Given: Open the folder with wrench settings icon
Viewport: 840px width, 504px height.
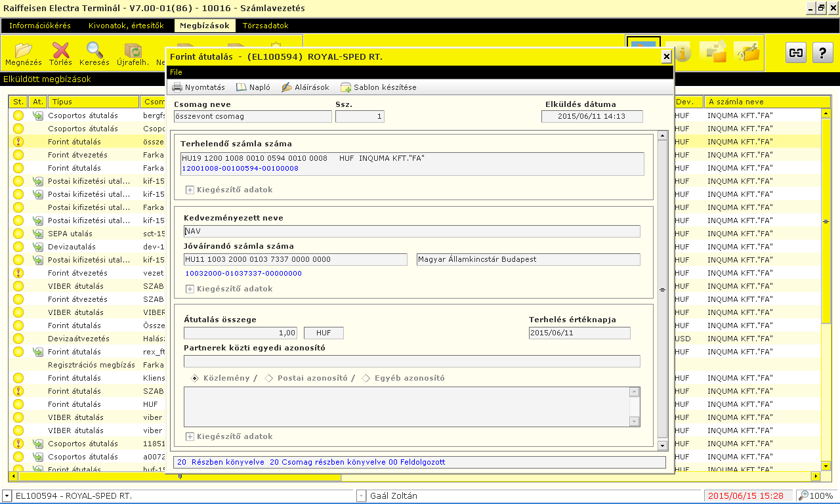Looking at the screenshot, I should (747, 52).
